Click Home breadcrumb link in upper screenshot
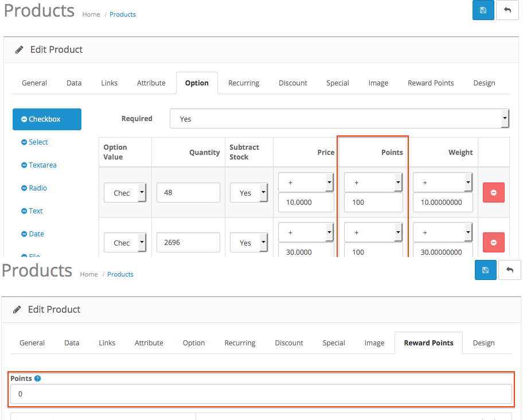This screenshot has height=420, width=523. pos(91,14)
